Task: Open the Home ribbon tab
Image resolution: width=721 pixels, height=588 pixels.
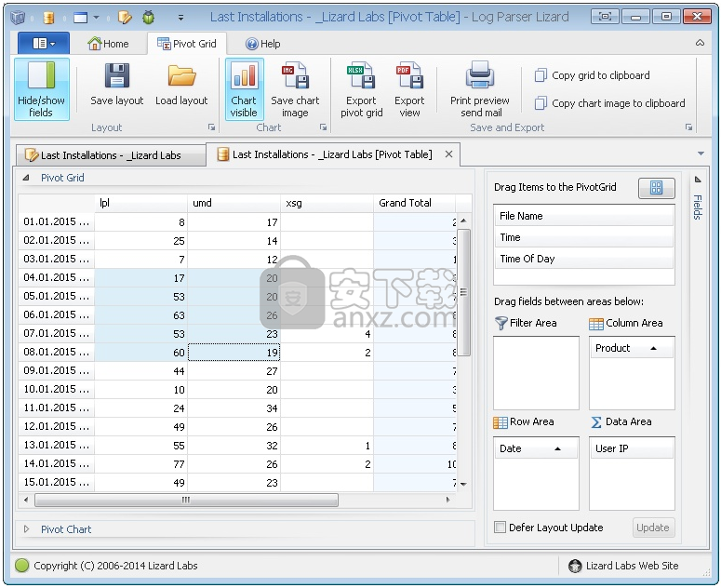Action: point(108,44)
